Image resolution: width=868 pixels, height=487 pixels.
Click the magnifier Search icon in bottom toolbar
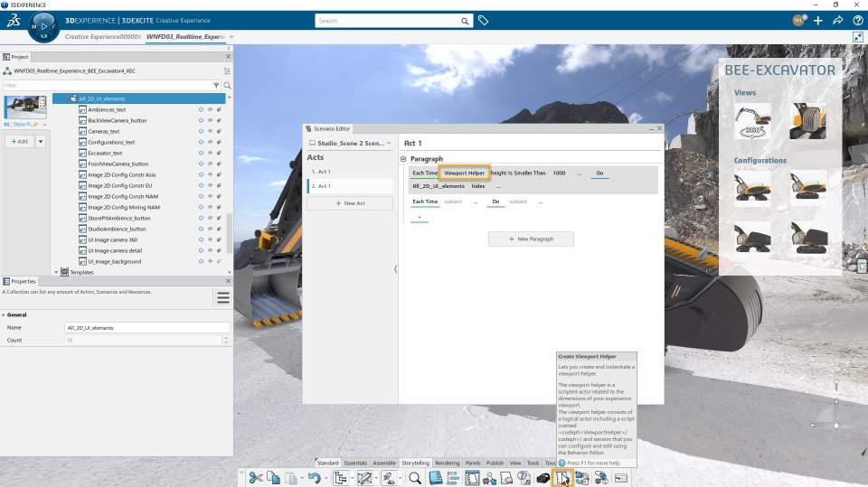[x=415, y=478]
